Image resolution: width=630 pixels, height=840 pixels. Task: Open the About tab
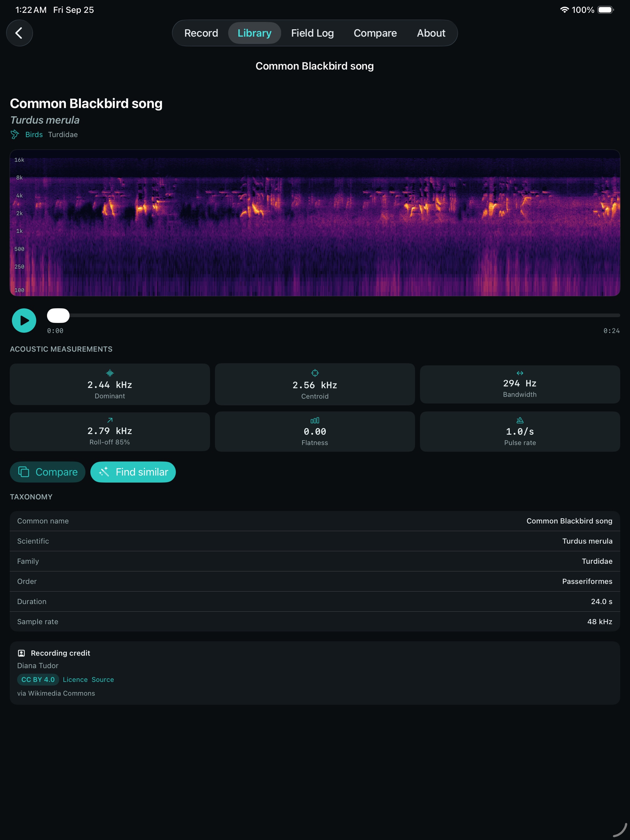pyautogui.click(x=431, y=33)
